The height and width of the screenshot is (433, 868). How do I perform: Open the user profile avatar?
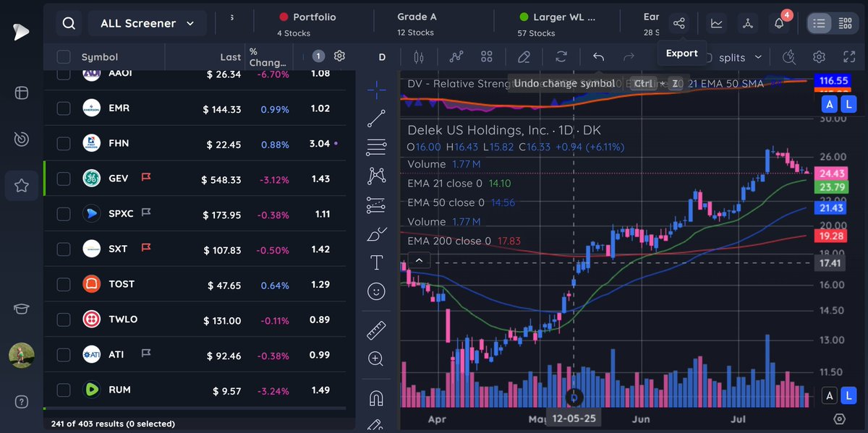[x=22, y=356]
